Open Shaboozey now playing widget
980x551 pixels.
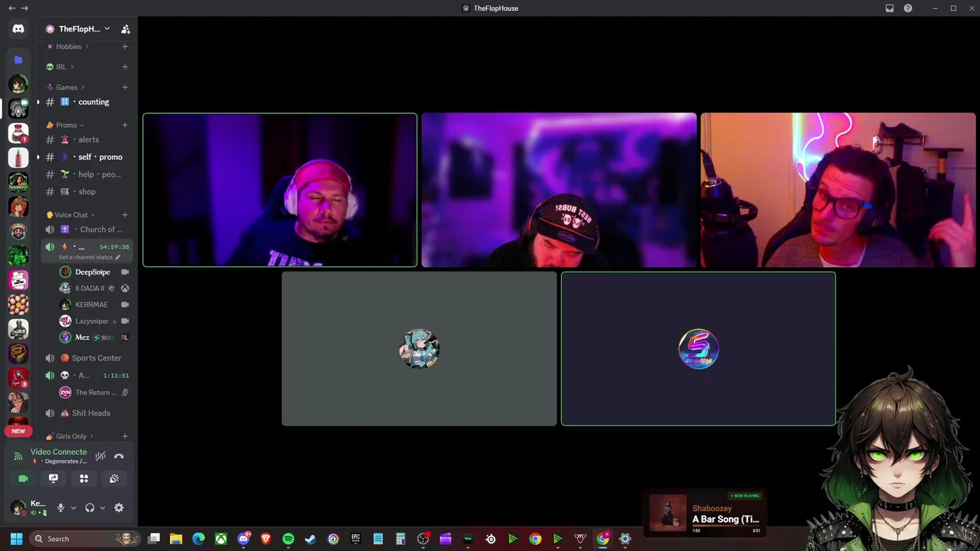coord(705,512)
